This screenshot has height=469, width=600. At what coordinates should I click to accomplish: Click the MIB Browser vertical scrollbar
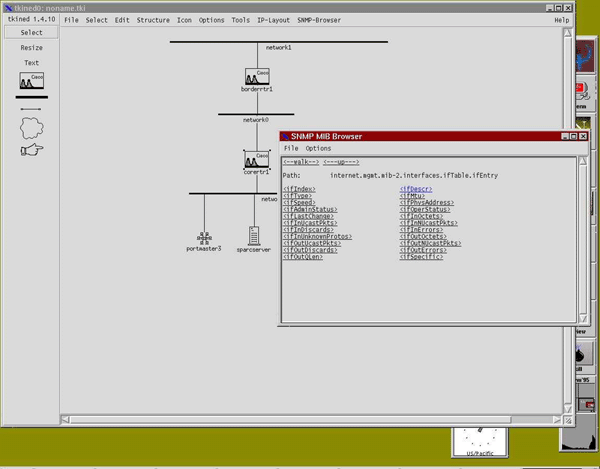coord(581,238)
